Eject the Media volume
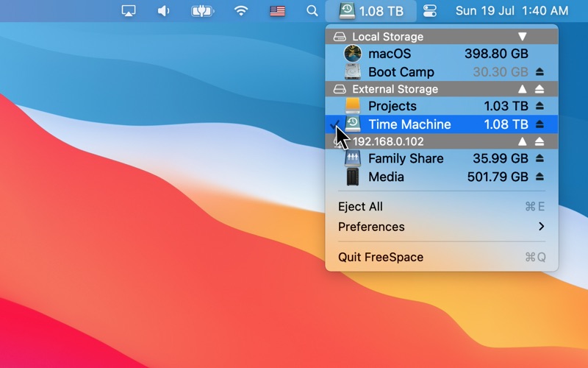 pos(539,177)
